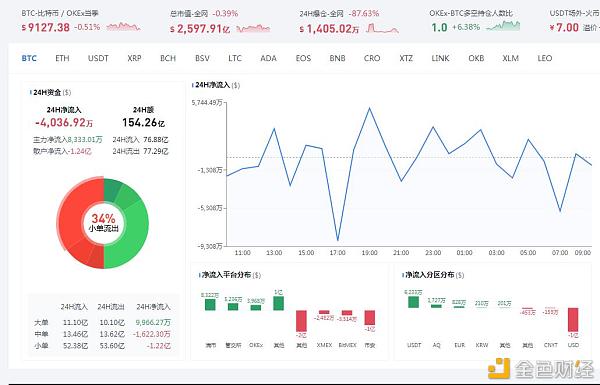This screenshot has width=600, height=385.
Task: Click the BitMEX bar in platform distribution
Action: click(x=347, y=313)
